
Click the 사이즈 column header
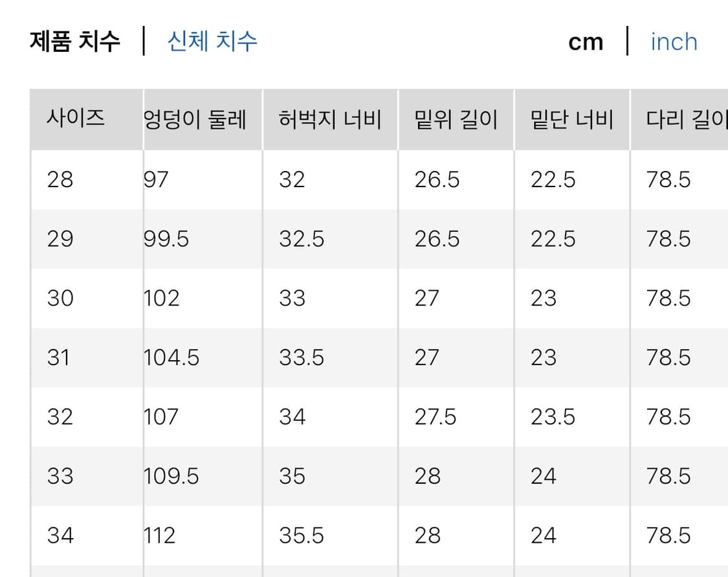[76, 119]
